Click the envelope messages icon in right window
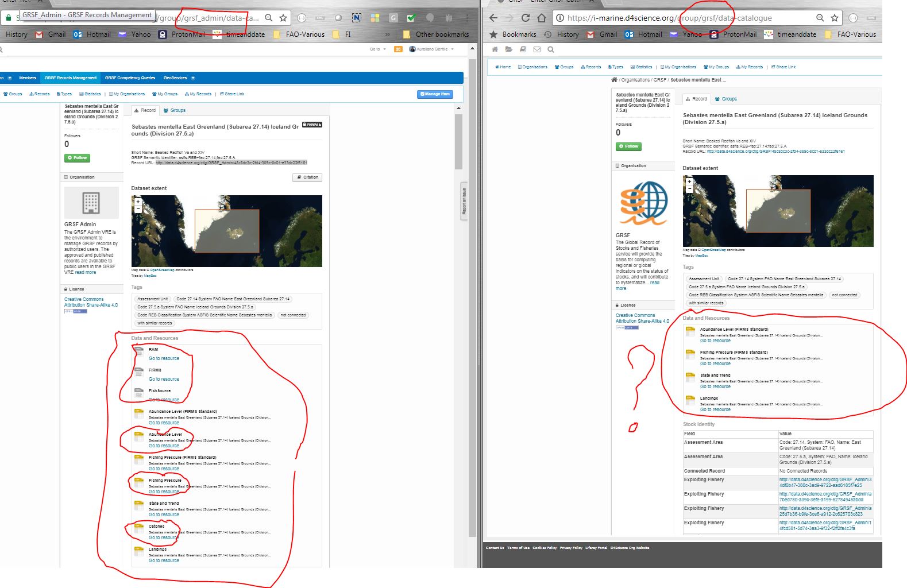The width and height of the screenshot is (907, 588). (537, 49)
